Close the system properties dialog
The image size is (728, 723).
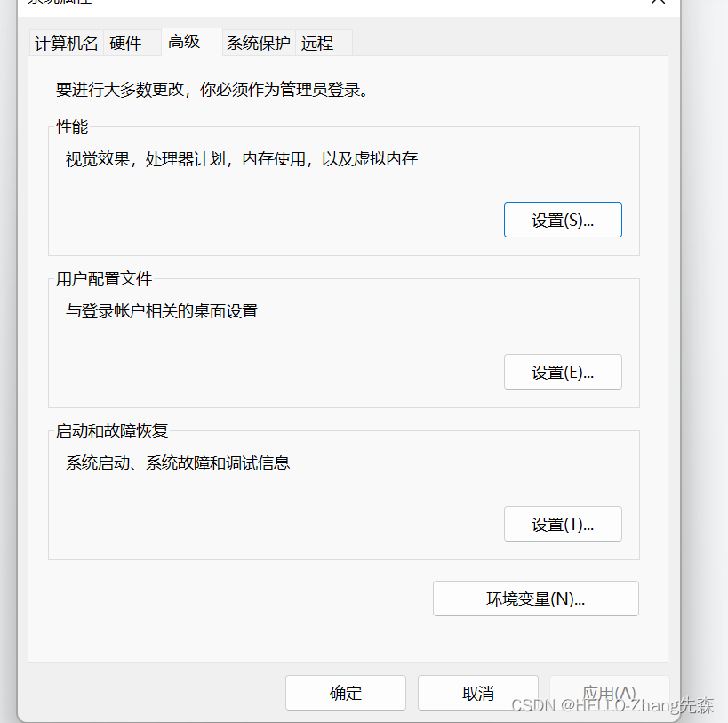point(658,3)
